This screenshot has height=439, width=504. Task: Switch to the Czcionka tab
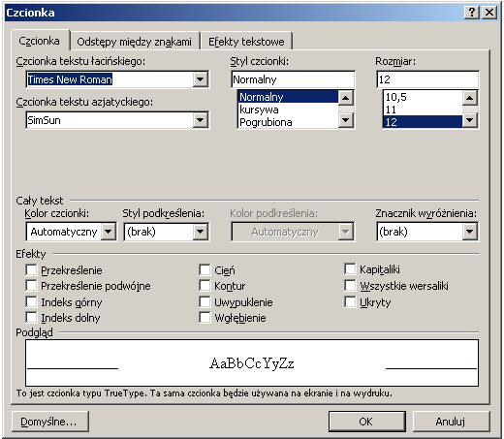coord(40,41)
